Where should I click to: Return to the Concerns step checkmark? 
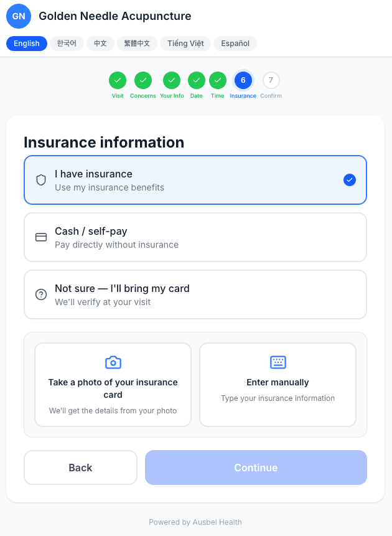143,80
